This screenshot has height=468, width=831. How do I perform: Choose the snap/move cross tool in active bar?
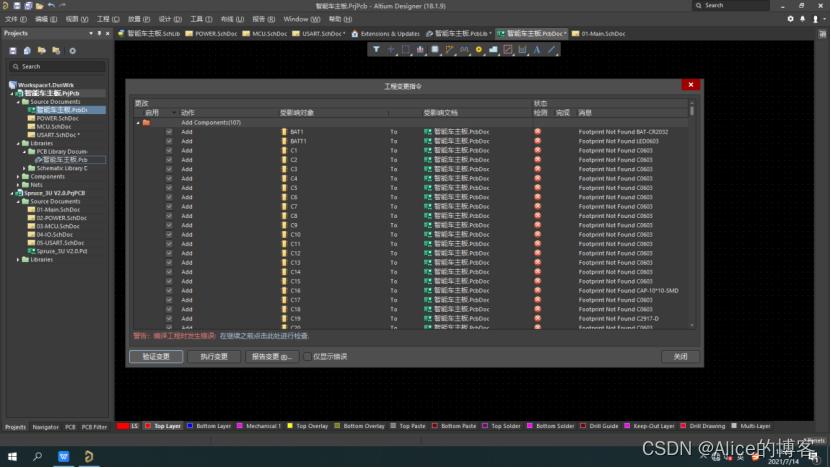click(391, 49)
